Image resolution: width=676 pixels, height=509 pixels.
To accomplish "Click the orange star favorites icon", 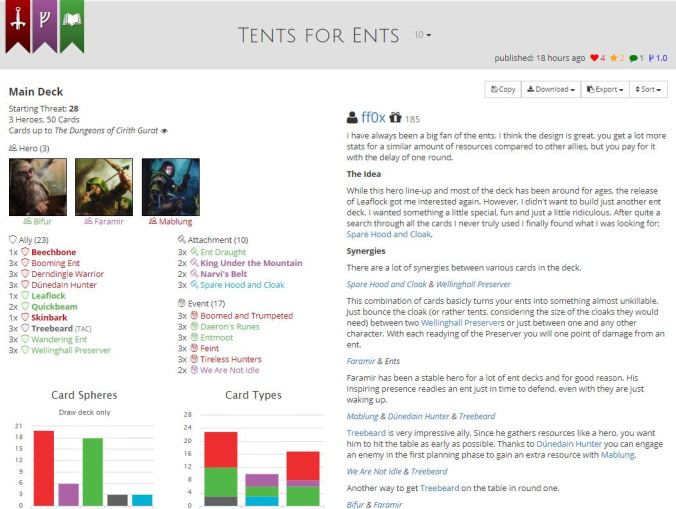I will (x=614, y=58).
